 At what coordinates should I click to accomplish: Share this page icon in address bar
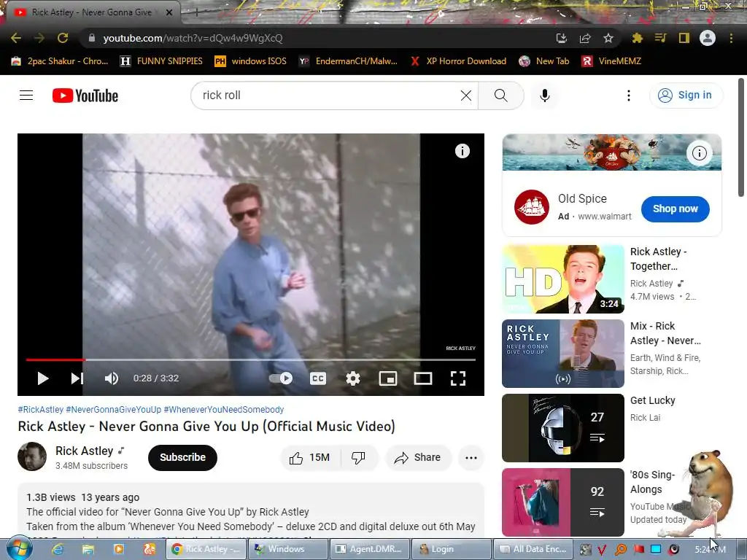tap(585, 38)
